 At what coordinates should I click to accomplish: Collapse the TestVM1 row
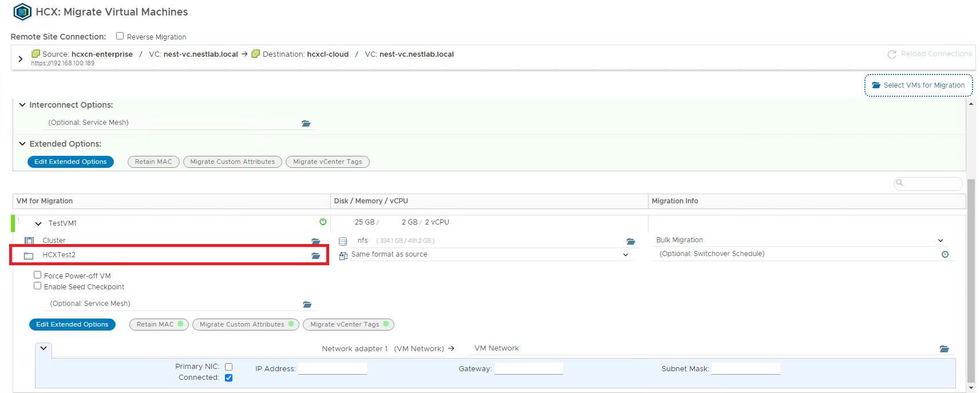[x=38, y=223]
